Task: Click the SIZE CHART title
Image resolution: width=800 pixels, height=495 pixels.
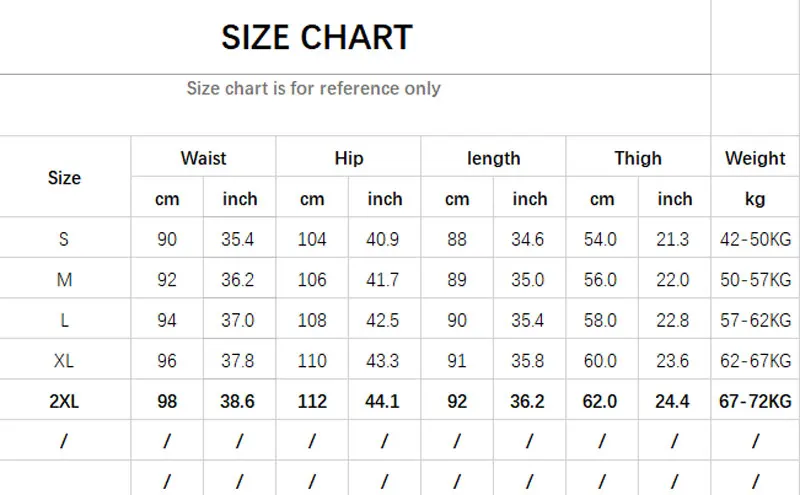Action: click(x=316, y=38)
